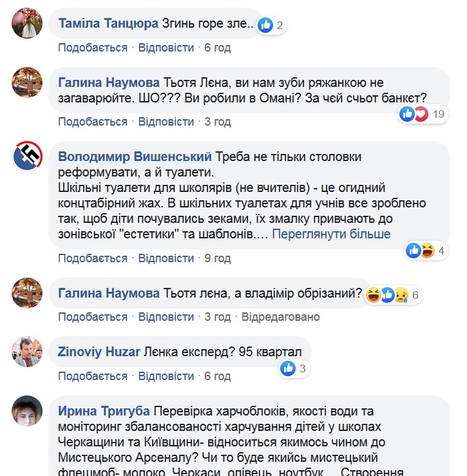Click '6 год' timestamp on Таміла Танцюра's comment
467x476 pixels.
(218, 48)
